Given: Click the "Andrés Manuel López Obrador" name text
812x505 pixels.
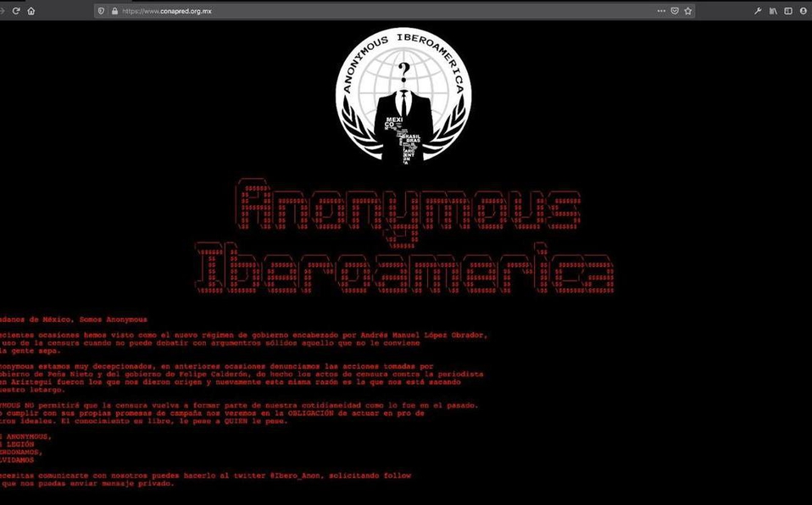Looking at the screenshot, I should pyautogui.click(x=423, y=335).
